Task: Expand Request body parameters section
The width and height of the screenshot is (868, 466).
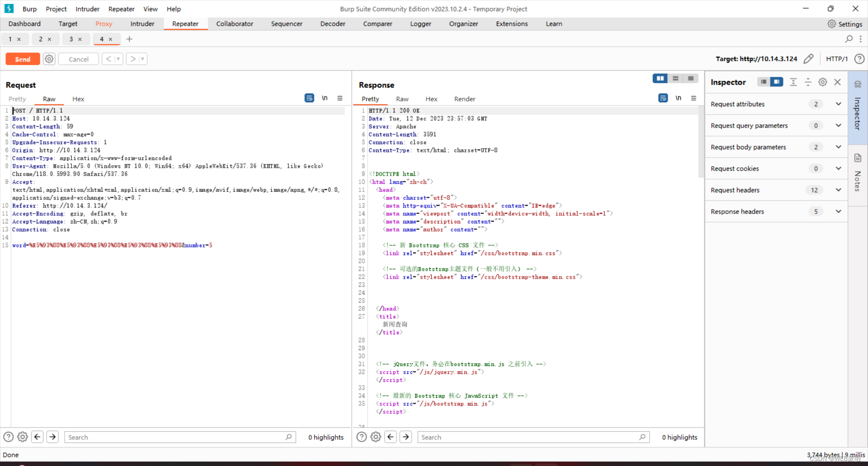Action: click(x=776, y=147)
